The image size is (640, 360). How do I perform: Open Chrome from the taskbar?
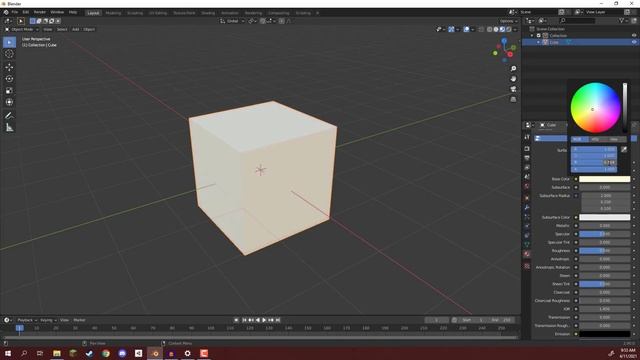pos(106,353)
